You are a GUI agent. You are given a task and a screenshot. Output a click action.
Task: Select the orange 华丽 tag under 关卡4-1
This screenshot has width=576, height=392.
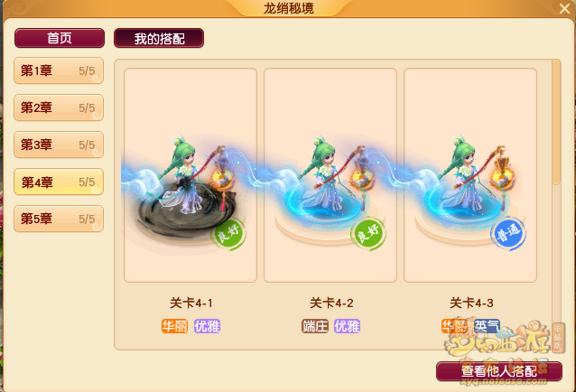point(174,326)
